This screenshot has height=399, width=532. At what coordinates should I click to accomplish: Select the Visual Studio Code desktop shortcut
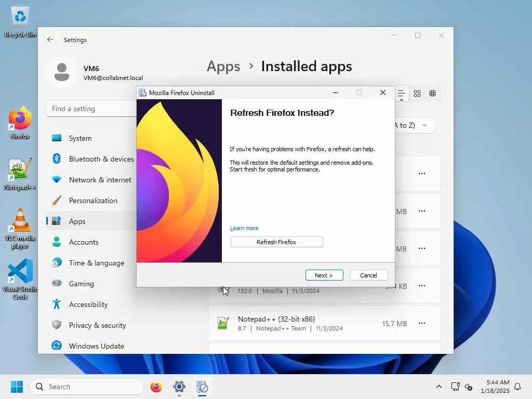(20, 279)
